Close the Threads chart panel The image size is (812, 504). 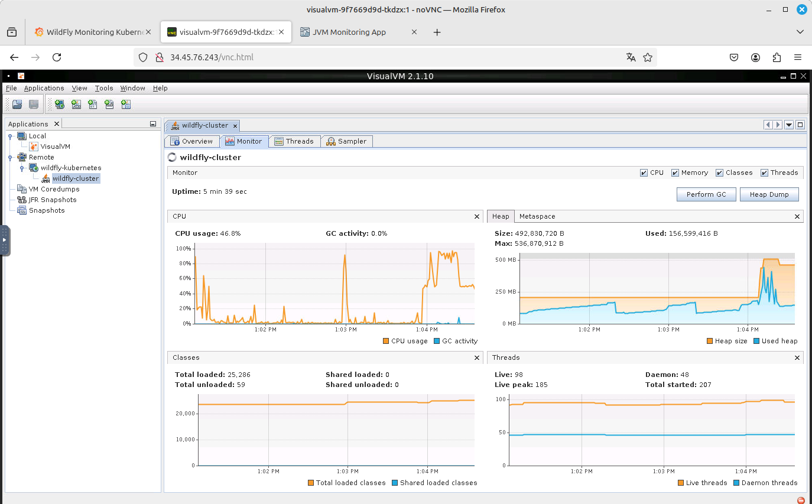click(x=797, y=357)
